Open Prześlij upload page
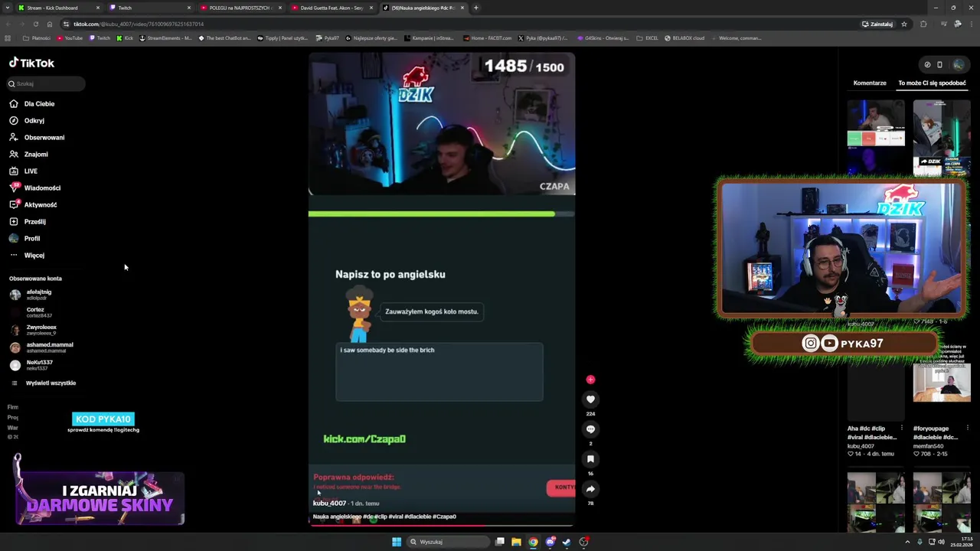The width and height of the screenshot is (980, 551). [34, 221]
